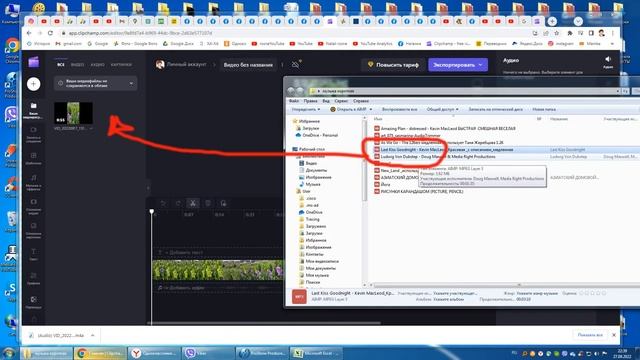Click the duplicate clip icon above timeline
The image size is (640, 360).
click(x=223, y=203)
